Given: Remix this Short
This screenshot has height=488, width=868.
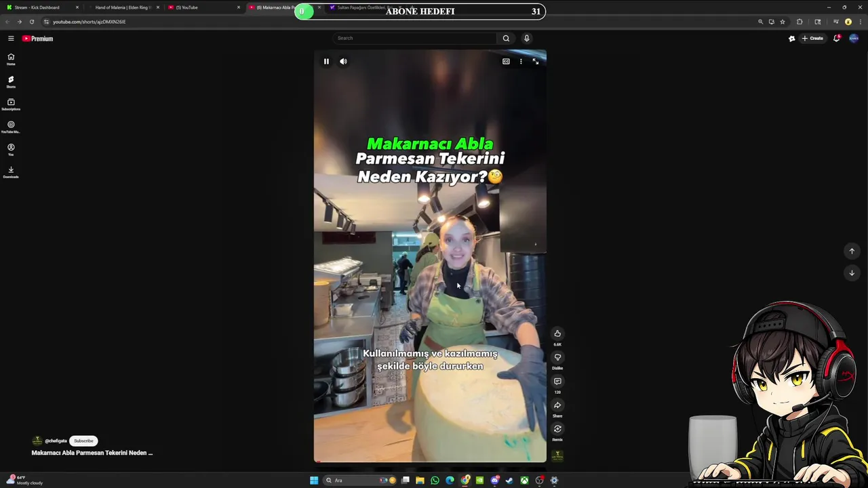Looking at the screenshot, I should click(557, 429).
